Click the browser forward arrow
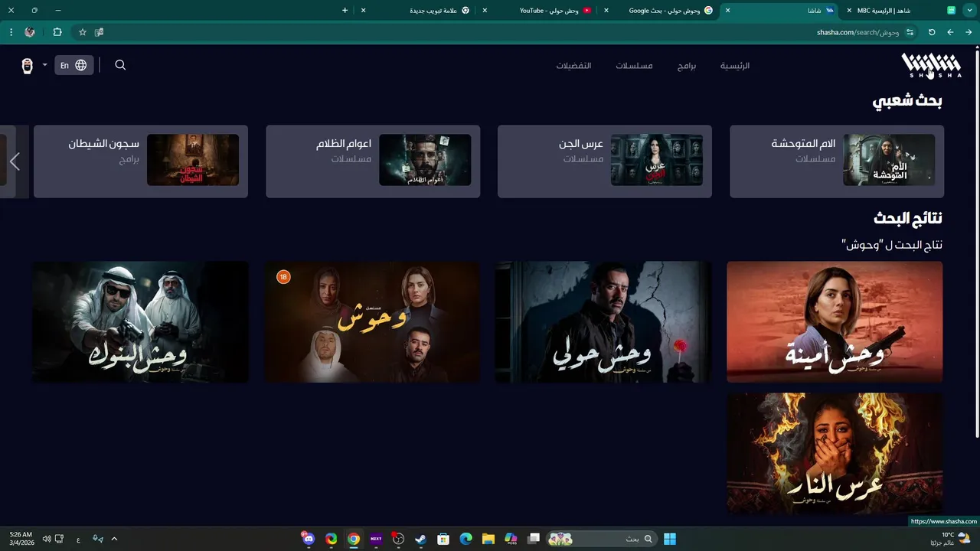 point(950,32)
